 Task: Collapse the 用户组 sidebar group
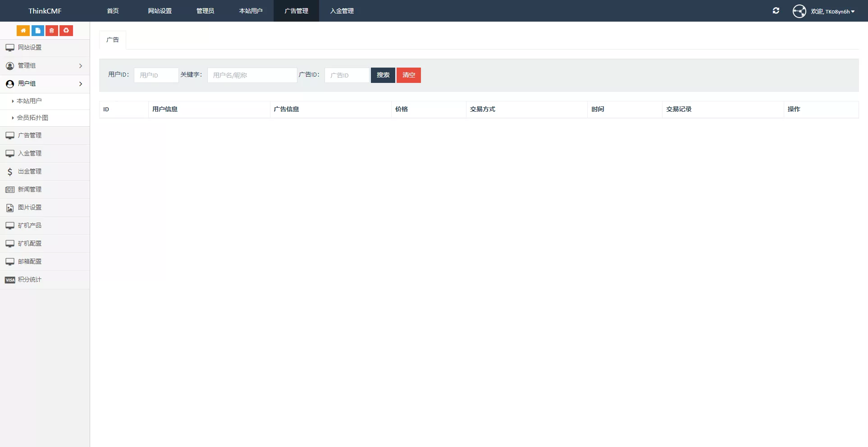[x=45, y=84]
